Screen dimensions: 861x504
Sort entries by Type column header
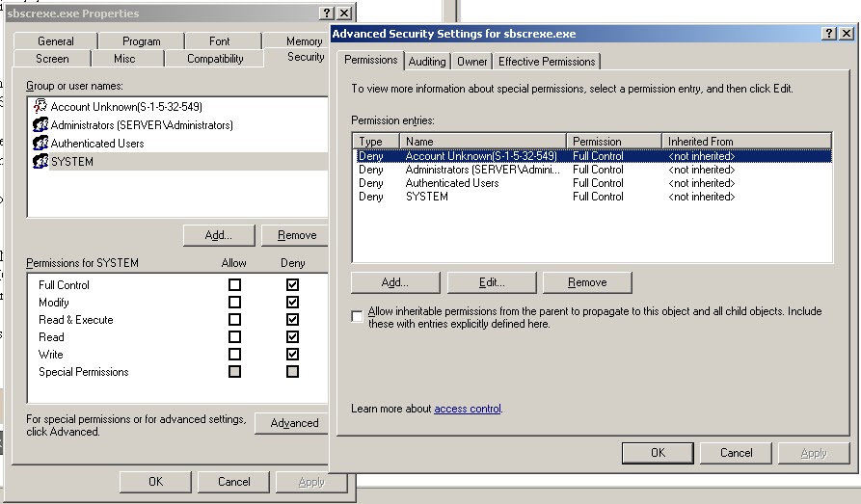click(x=376, y=141)
